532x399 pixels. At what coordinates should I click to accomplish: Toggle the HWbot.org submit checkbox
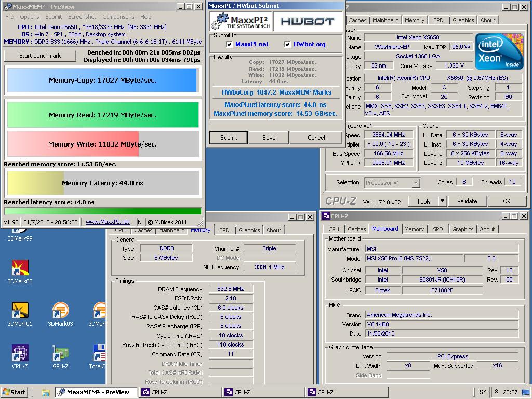coord(287,44)
